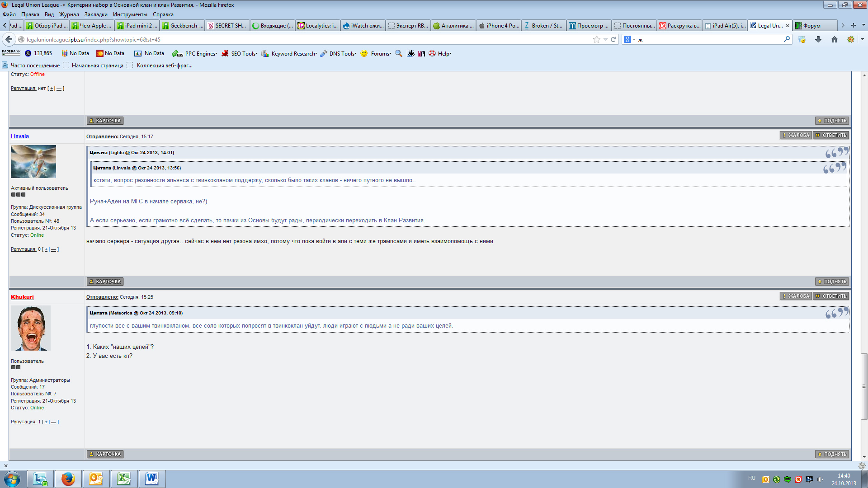Click the Help lifebuoy toolbar icon
Screen dimensions: 868x488
432,53
